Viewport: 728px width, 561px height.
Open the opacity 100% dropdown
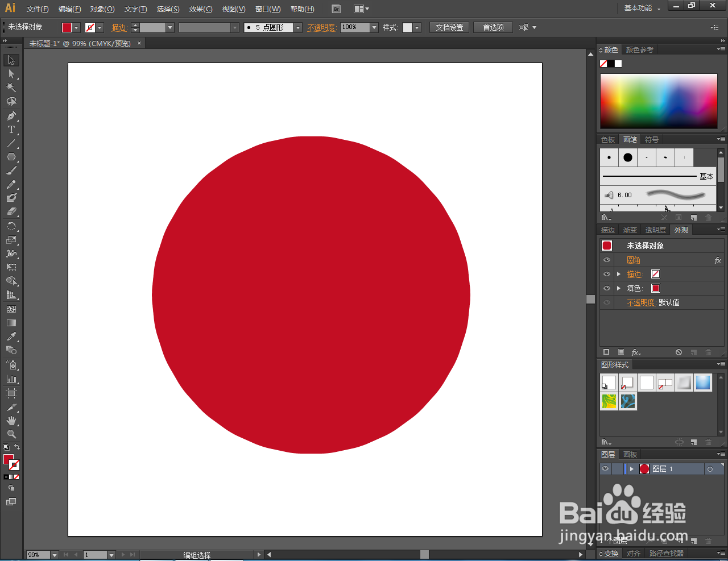374,27
